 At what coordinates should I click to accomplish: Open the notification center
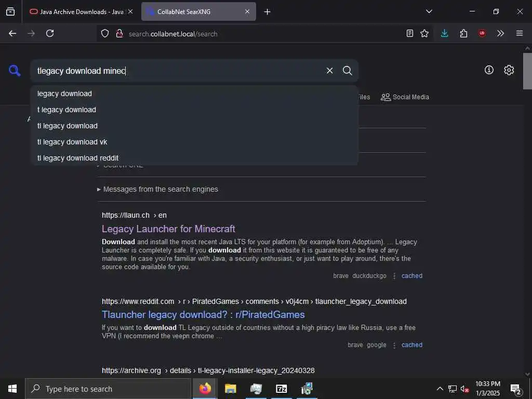pyautogui.click(x=516, y=389)
